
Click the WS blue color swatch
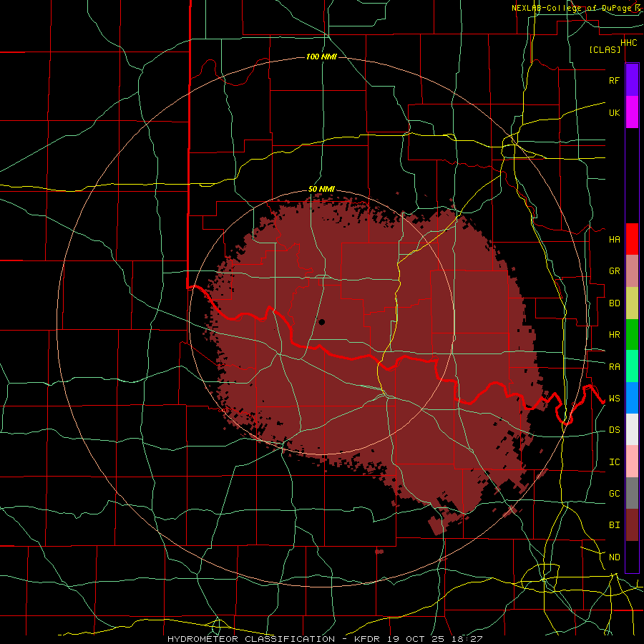pyautogui.click(x=632, y=398)
